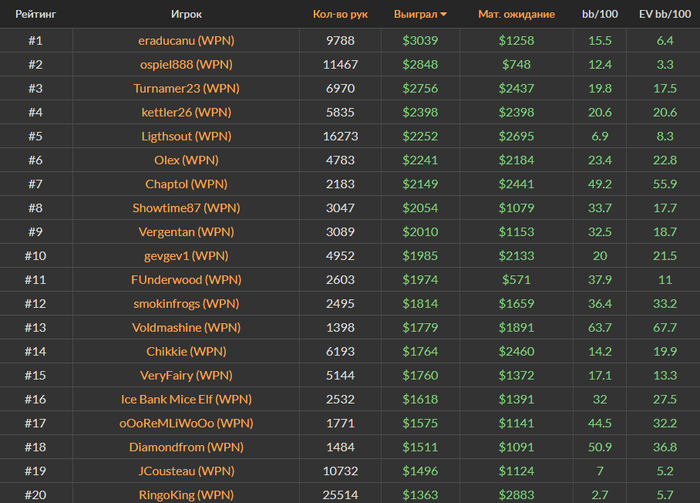700x503 pixels.
Task: Sort by bb/100 column header
Action: [x=600, y=14]
